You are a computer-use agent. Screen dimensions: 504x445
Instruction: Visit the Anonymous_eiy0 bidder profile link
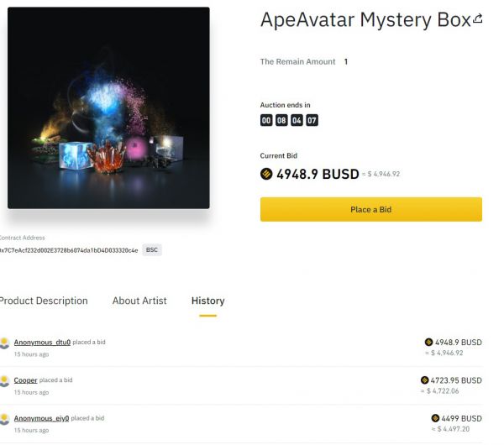(42, 418)
